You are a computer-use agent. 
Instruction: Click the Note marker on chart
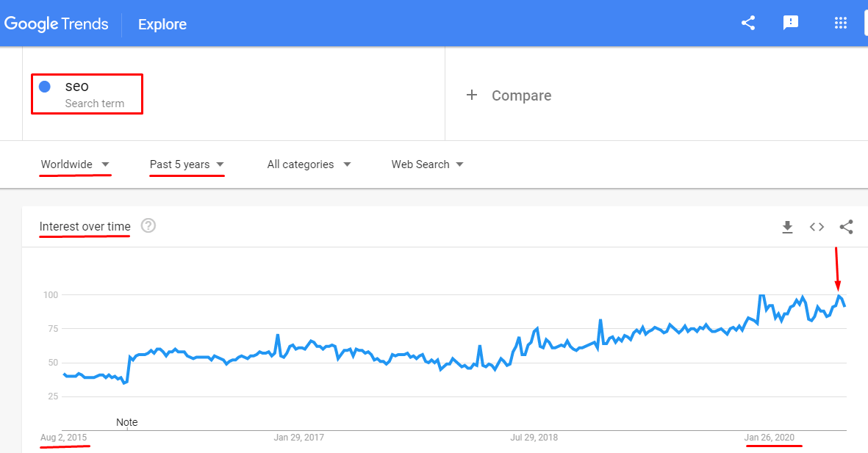126,422
